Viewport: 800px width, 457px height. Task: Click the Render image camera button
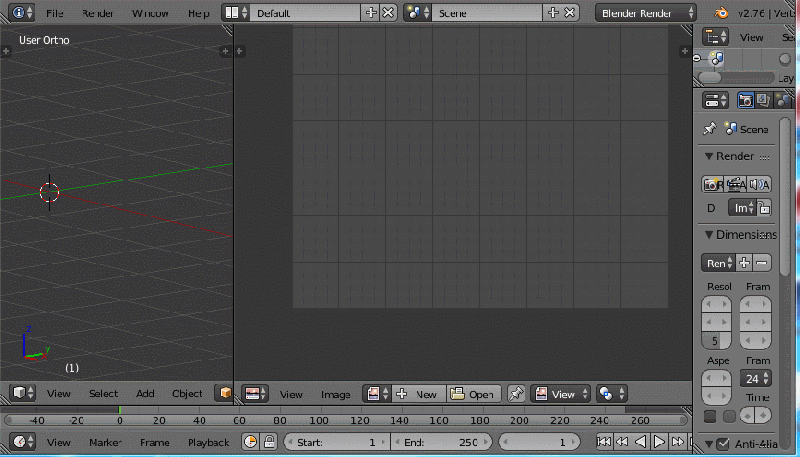(x=713, y=184)
